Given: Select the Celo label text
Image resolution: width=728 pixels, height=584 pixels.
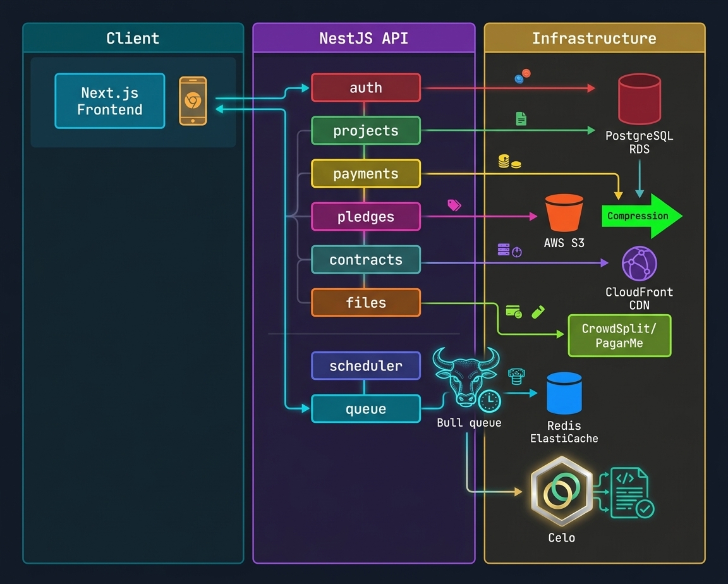Looking at the screenshot, I should pos(561,538).
